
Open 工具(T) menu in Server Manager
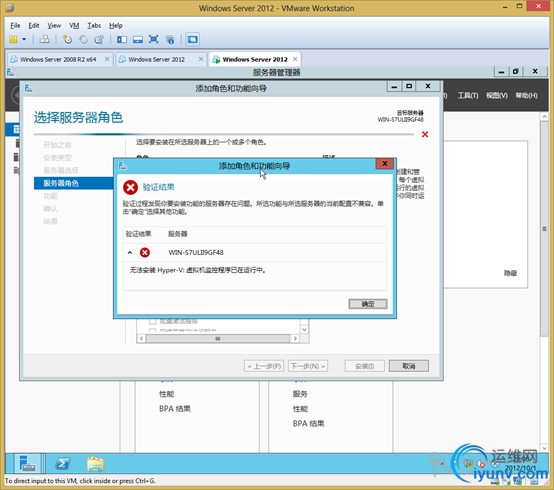click(x=468, y=95)
